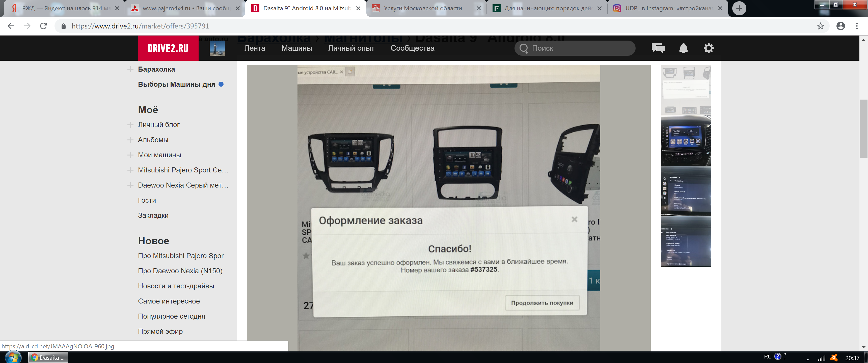Open a new browser tab
The width and height of the screenshot is (868, 363).
(x=739, y=8)
